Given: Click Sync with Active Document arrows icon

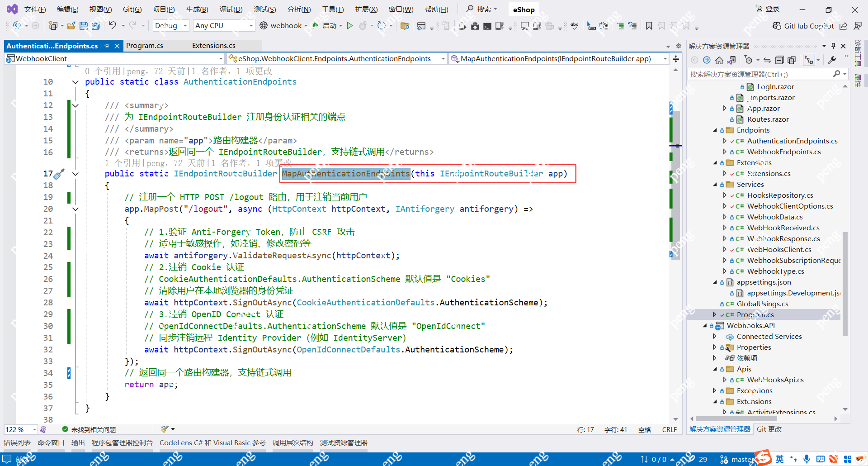Looking at the screenshot, I should tap(767, 60).
